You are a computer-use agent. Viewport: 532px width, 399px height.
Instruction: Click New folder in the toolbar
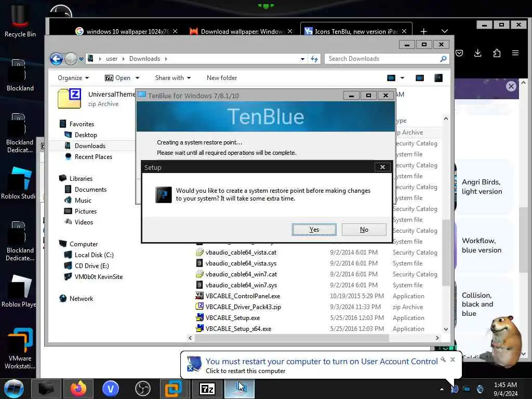(222, 78)
